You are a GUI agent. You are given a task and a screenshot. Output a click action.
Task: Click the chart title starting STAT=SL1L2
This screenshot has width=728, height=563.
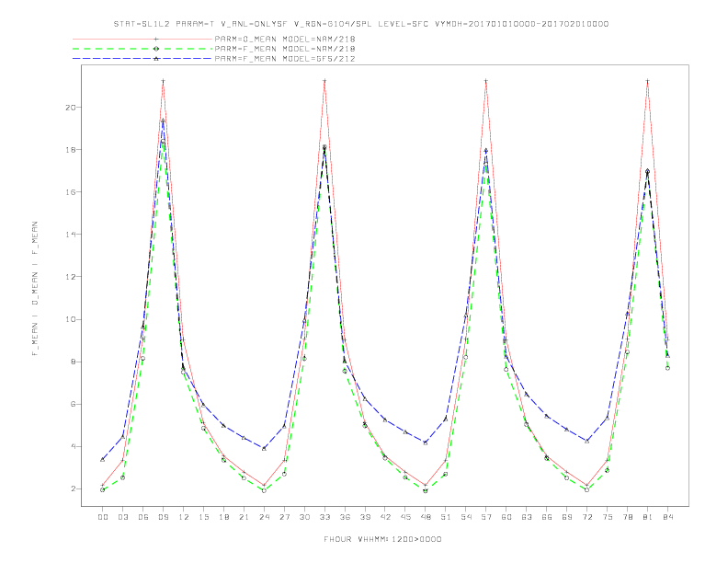click(x=361, y=24)
